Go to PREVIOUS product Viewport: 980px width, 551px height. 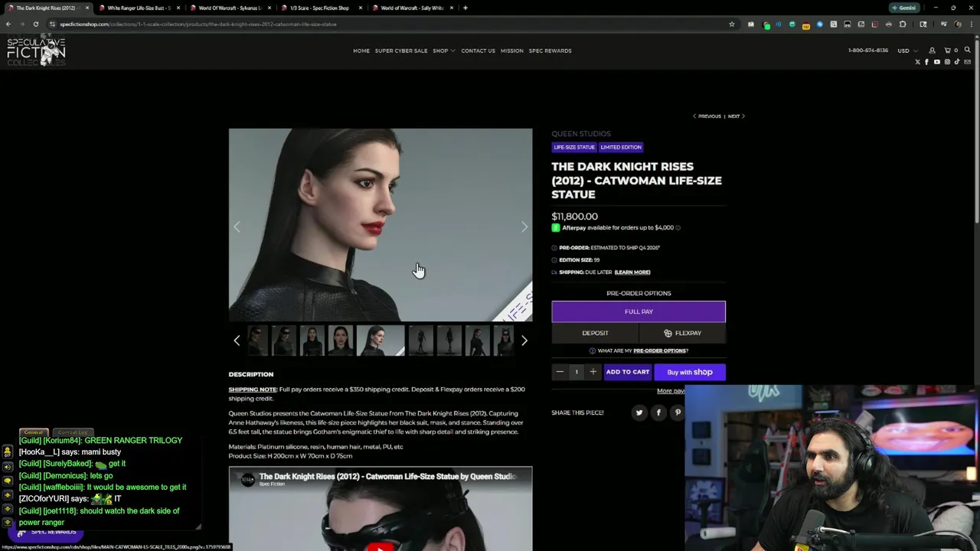click(707, 116)
